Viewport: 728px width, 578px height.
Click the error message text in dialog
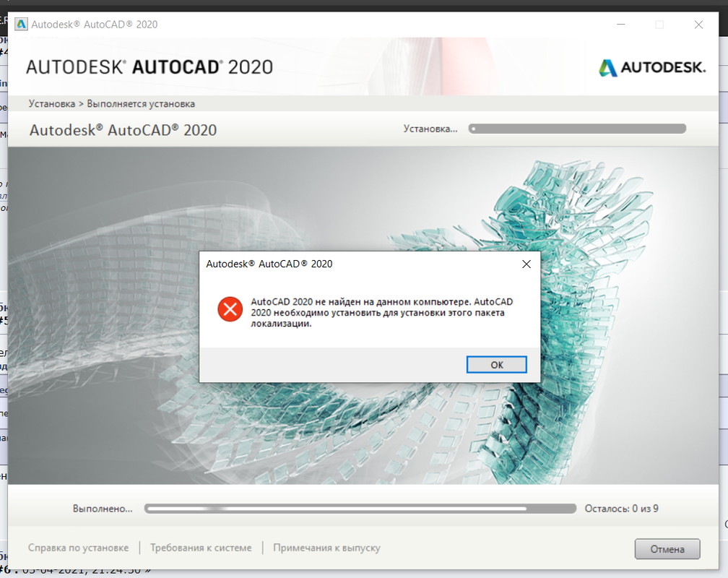(381, 313)
